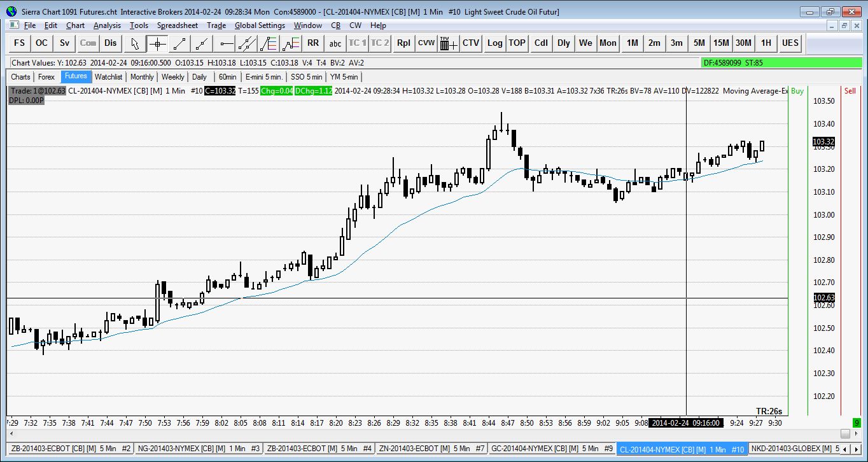
Task: Select the pointer arrow tool
Action: [134, 43]
